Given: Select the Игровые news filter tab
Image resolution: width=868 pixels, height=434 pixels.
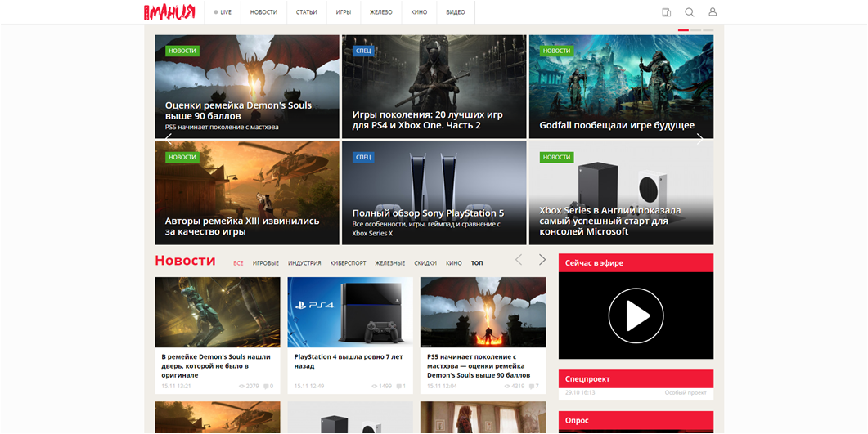Looking at the screenshot, I should [x=266, y=263].
